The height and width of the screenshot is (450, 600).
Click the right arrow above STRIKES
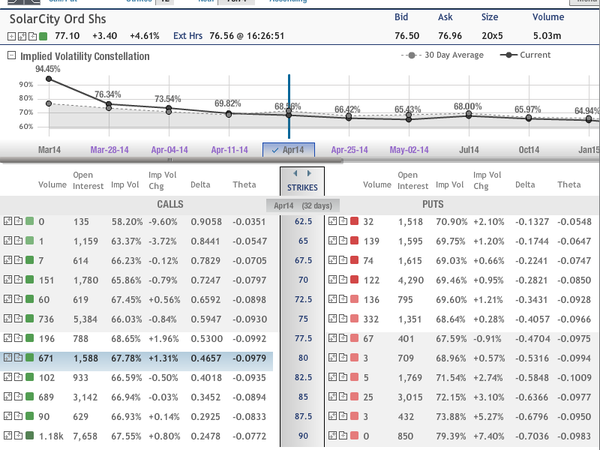(x=309, y=173)
